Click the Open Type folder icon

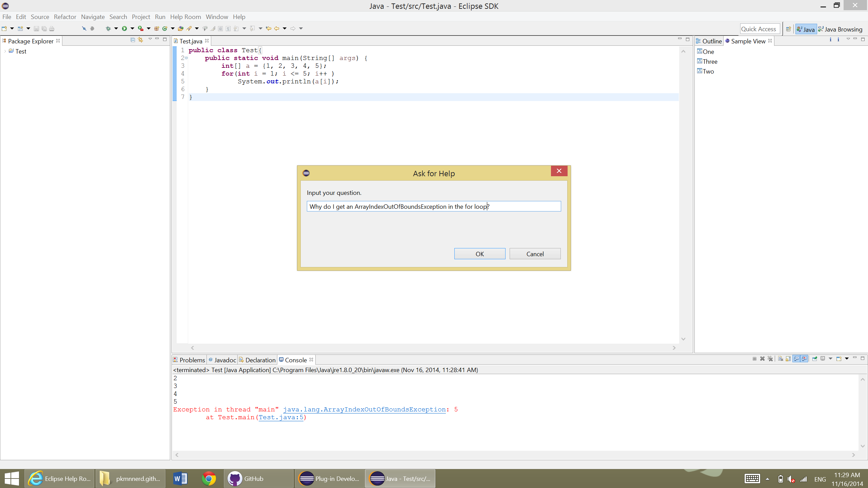[180, 28]
